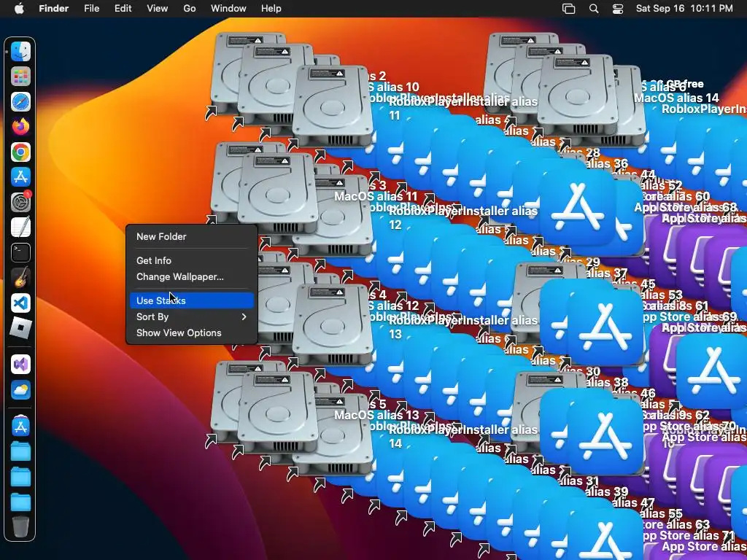Open Finder from the Dock
This screenshot has height=560, width=747.
20,52
